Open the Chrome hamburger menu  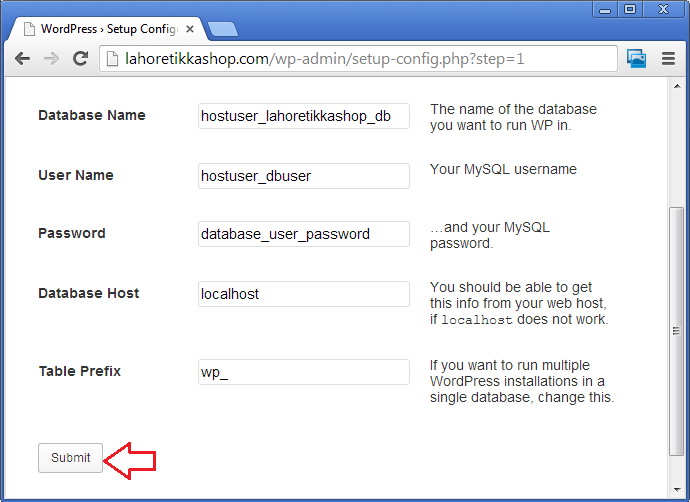[668, 59]
